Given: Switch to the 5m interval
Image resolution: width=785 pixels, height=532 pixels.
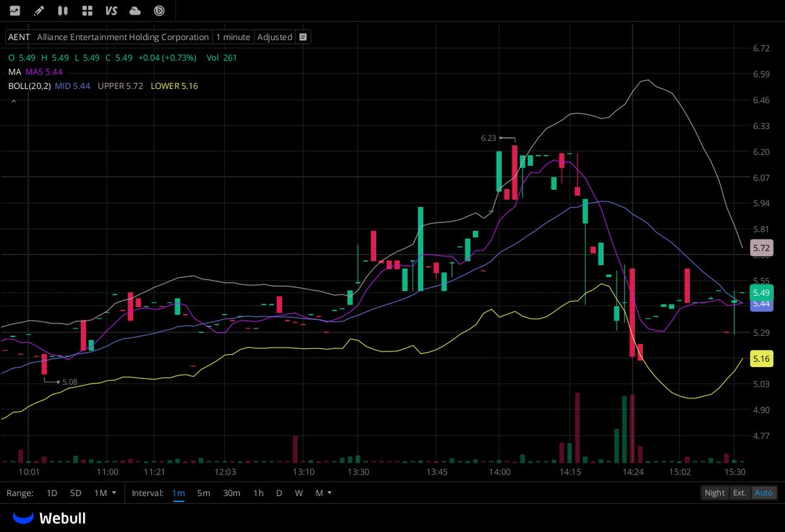Looking at the screenshot, I should pyautogui.click(x=203, y=493).
